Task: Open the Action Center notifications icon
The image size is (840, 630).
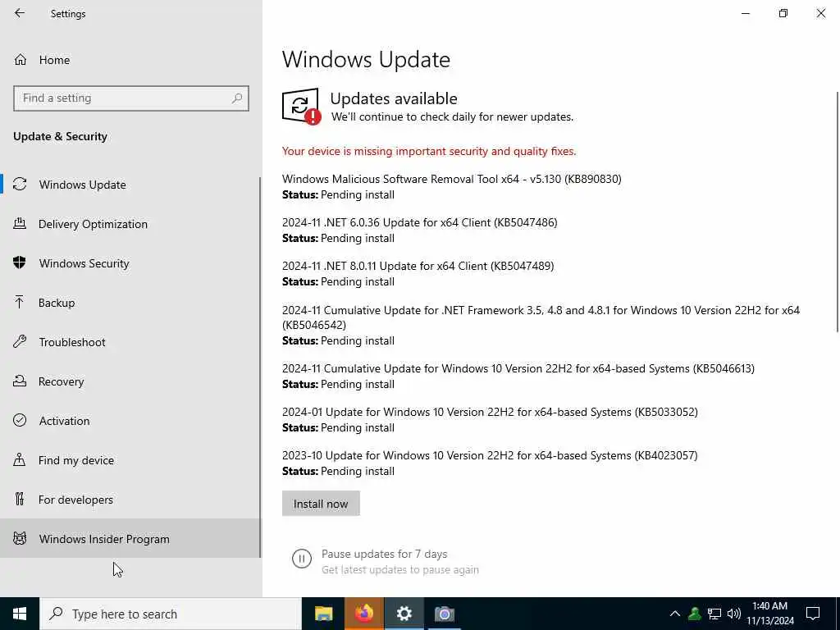Action: pos(813,614)
